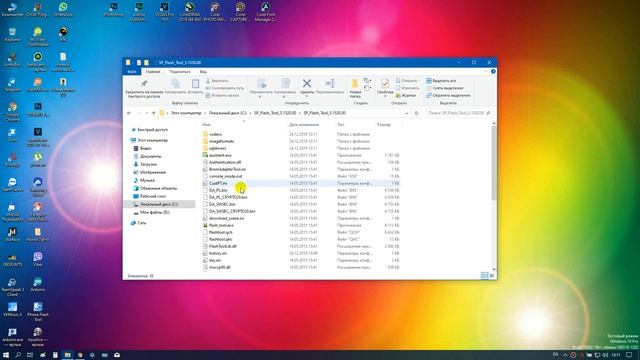Click the Delete (Удалить) X icon
Viewport: 640px width, 360px height.
(307, 84)
